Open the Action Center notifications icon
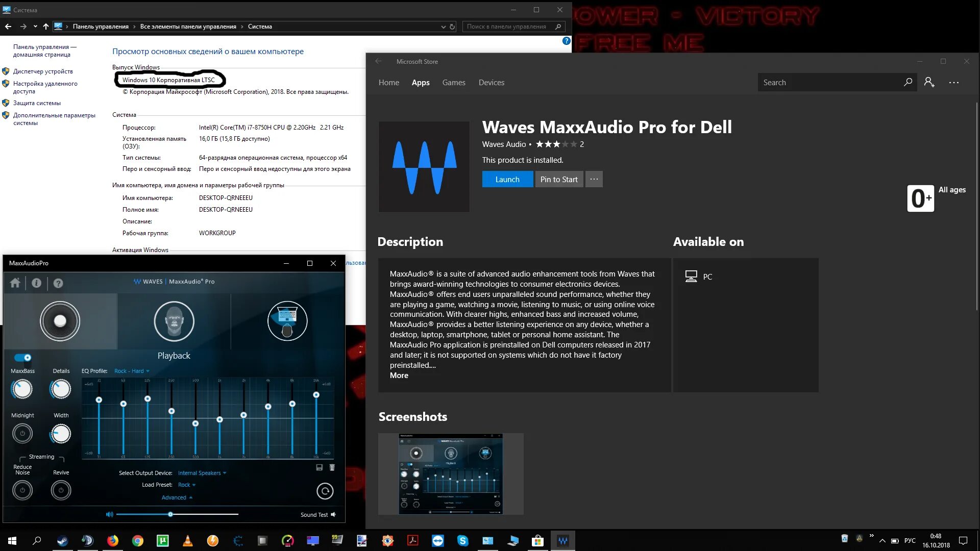The width and height of the screenshot is (980, 551). (963, 541)
